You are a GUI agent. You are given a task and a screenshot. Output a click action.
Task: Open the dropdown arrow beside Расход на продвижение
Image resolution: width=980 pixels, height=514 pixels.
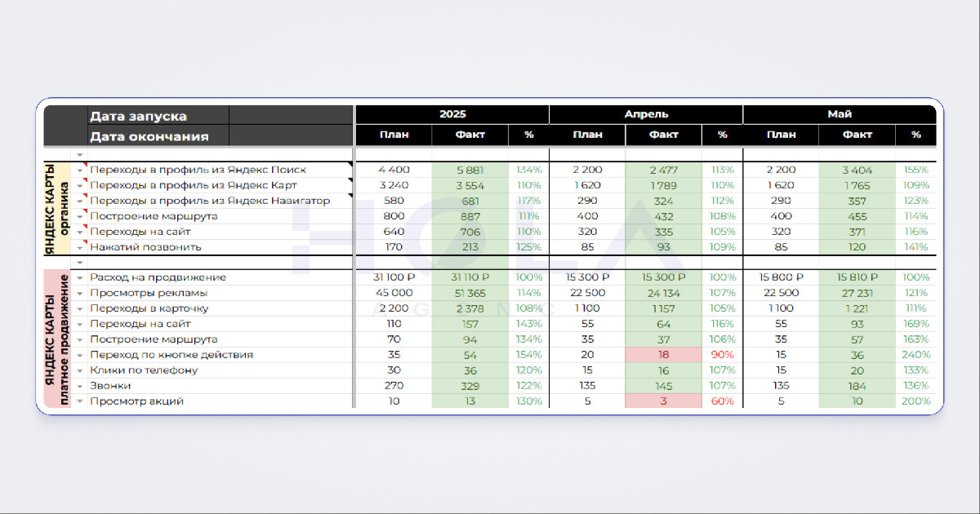click(x=80, y=278)
